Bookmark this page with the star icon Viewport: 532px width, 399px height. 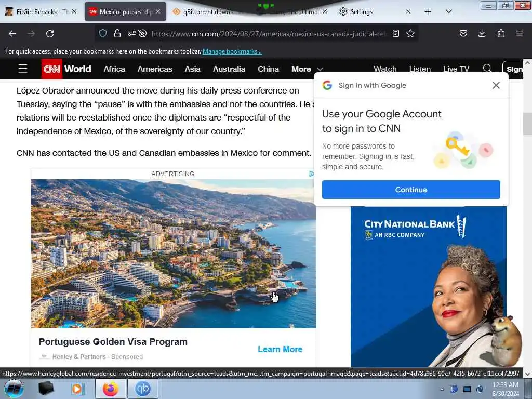coord(410,33)
